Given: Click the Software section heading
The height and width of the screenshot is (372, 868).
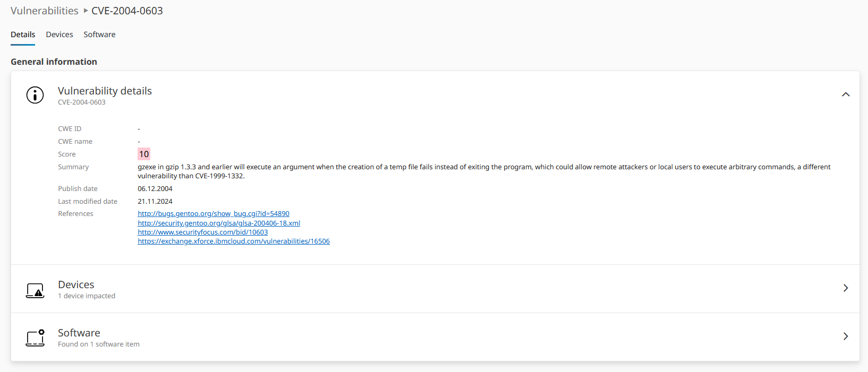Looking at the screenshot, I should click(x=79, y=333).
